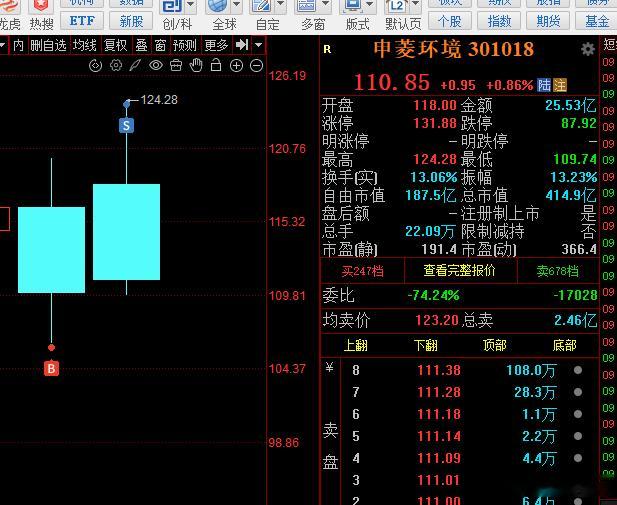This screenshot has width=617, height=505.
Task: Open quote panel settings gear
Action: click(x=588, y=50)
